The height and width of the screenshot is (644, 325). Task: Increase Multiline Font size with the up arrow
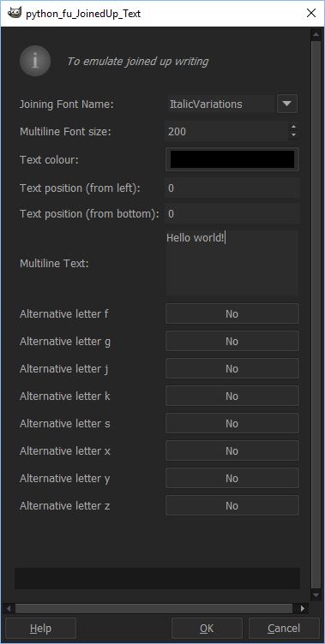click(294, 128)
